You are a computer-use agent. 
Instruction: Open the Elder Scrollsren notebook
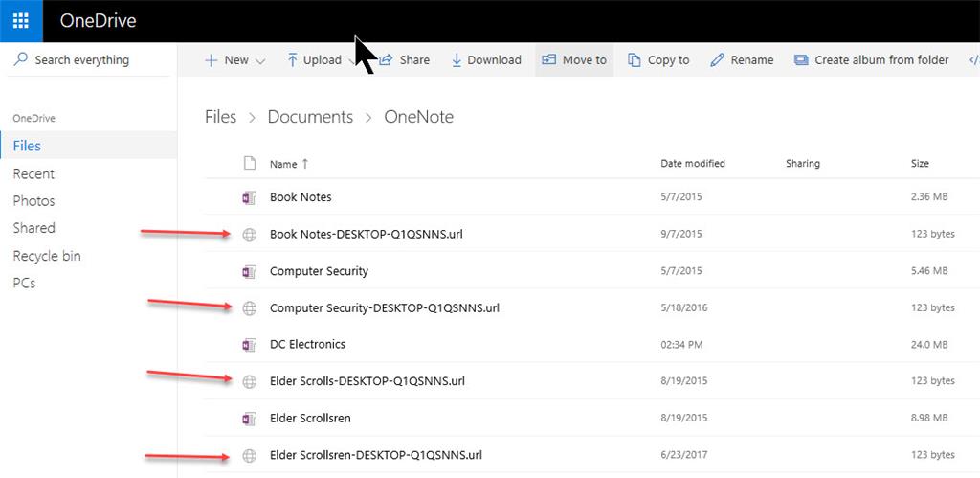tap(310, 418)
